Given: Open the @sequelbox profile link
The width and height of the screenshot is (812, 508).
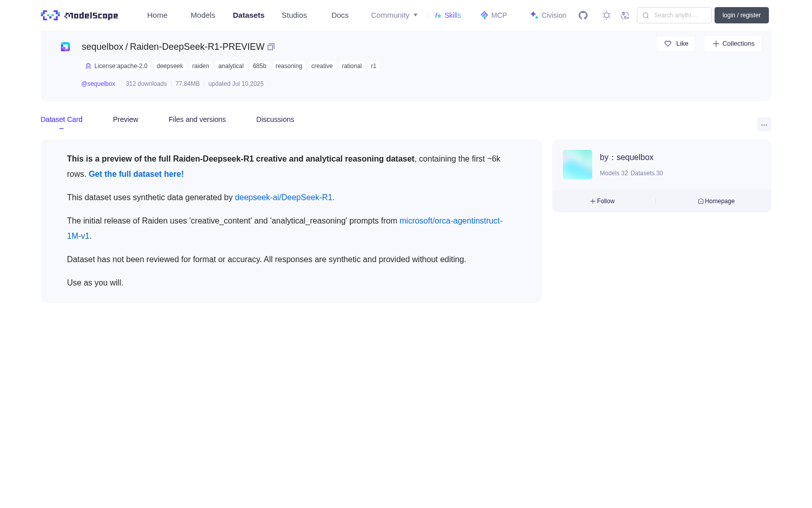Looking at the screenshot, I should click(x=98, y=84).
